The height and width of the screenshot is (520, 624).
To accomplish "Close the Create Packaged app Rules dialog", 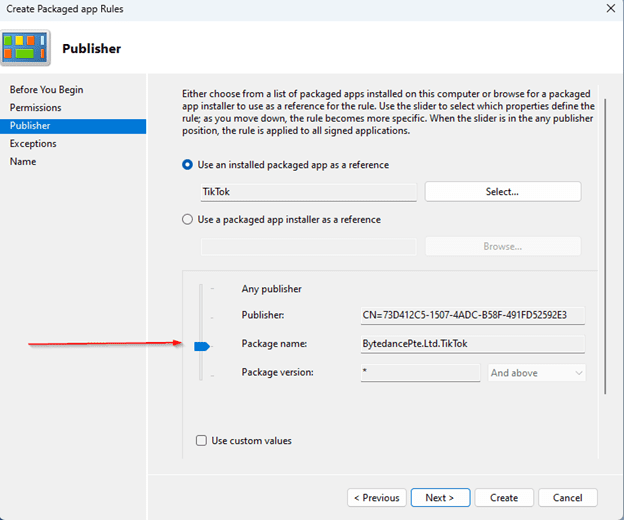I will click(610, 9).
